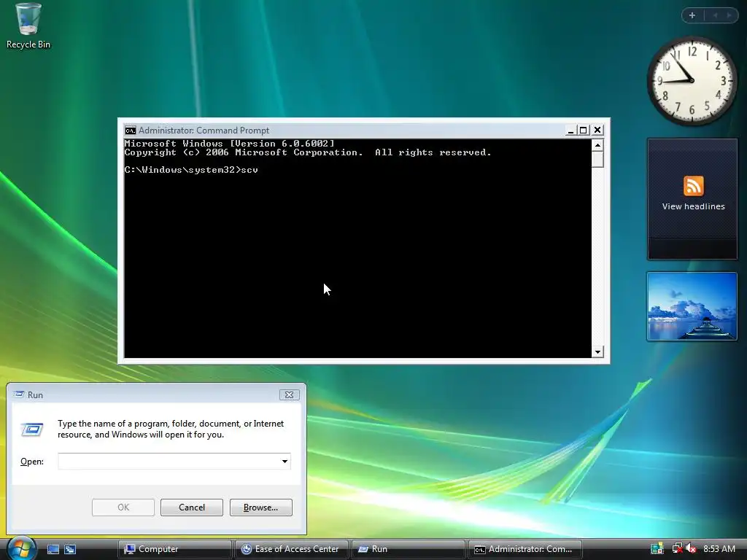Image resolution: width=747 pixels, height=560 pixels.
Task: Click the slideshow picture gadget thumbnail
Action: pos(692,306)
